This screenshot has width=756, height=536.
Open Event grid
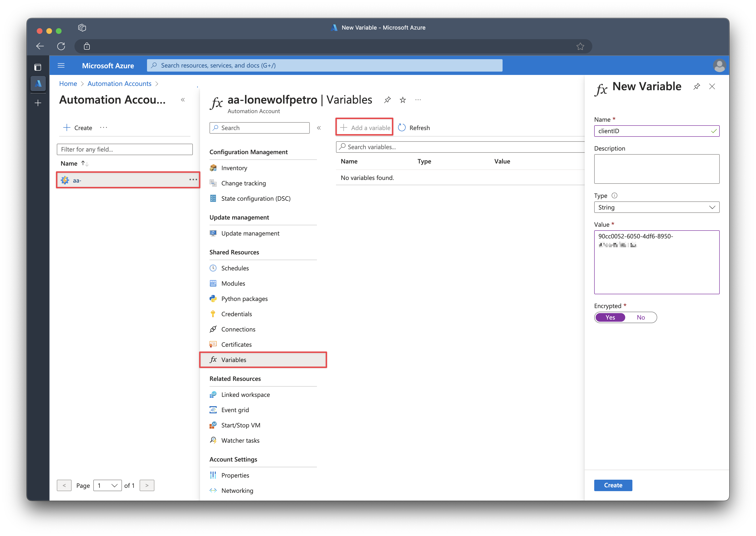pyautogui.click(x=235, y=410)
